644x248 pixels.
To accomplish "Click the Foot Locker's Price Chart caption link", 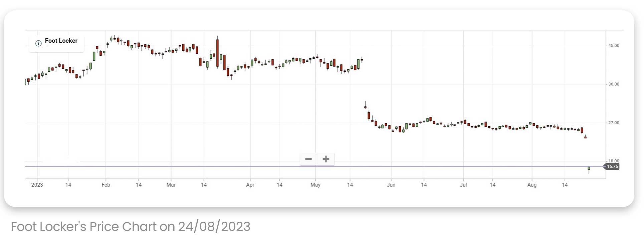I will [x=130, y=227].
